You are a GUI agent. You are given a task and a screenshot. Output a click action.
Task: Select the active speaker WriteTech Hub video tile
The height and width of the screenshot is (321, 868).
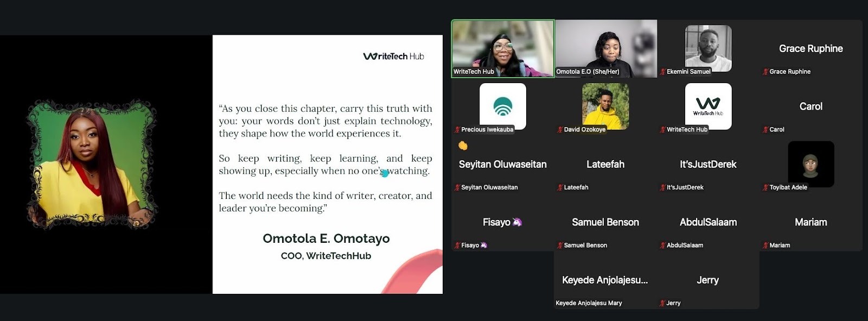coord(503,49)
